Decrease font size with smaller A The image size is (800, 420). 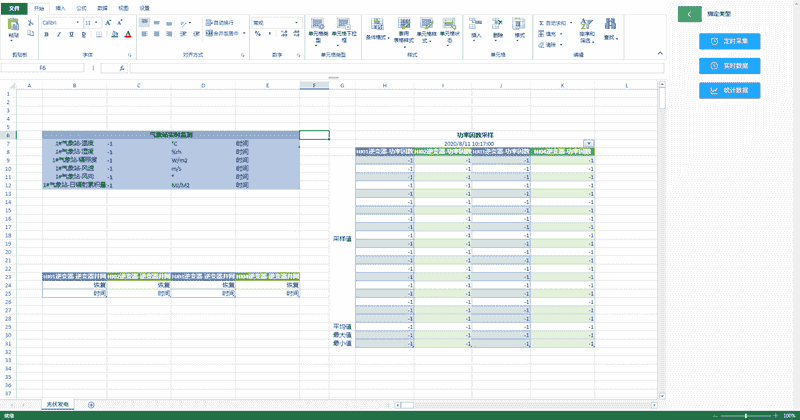pyautogui.click(x=120, y=22)
